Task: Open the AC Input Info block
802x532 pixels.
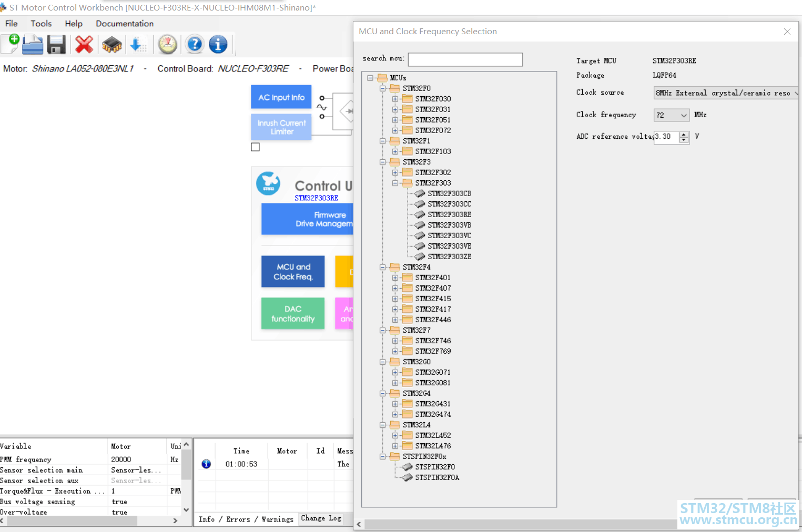Action: tap(281, 97)
